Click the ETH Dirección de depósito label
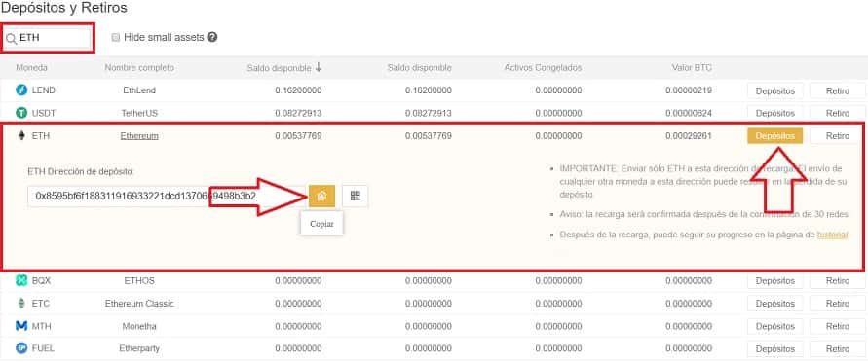868x362 pixels. point(81,172)
